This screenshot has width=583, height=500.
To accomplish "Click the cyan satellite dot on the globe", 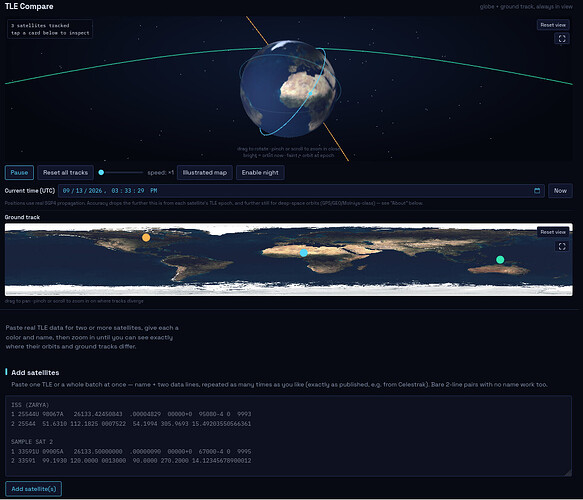I will [310, 93].
